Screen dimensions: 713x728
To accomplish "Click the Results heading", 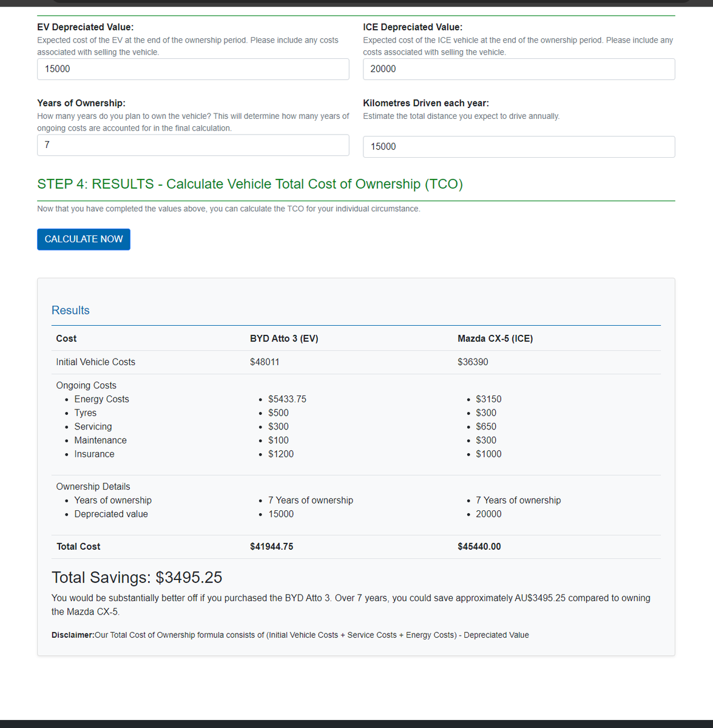I will click(x=70, y=310).
